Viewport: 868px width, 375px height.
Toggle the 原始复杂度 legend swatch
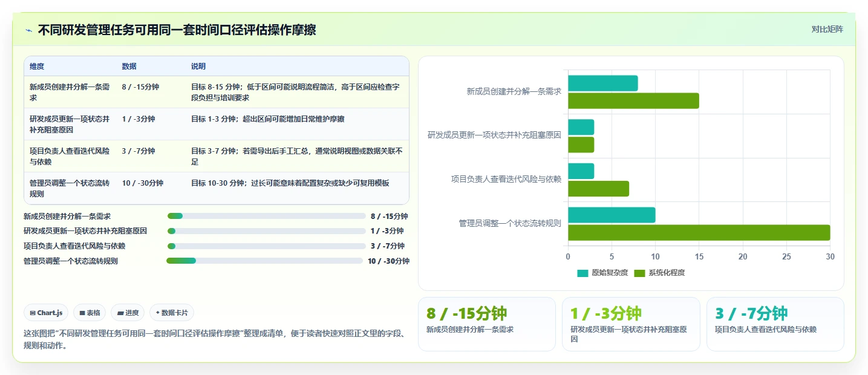[x=582, y=273]
